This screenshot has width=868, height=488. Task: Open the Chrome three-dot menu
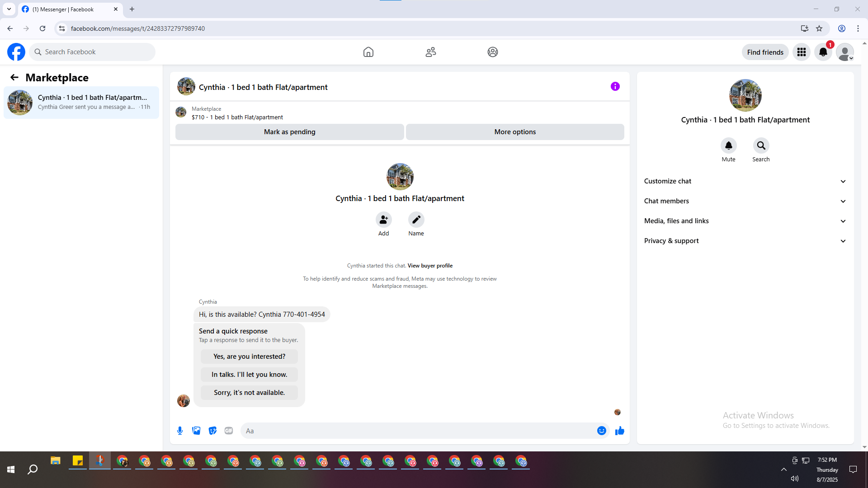coord(858,28)
